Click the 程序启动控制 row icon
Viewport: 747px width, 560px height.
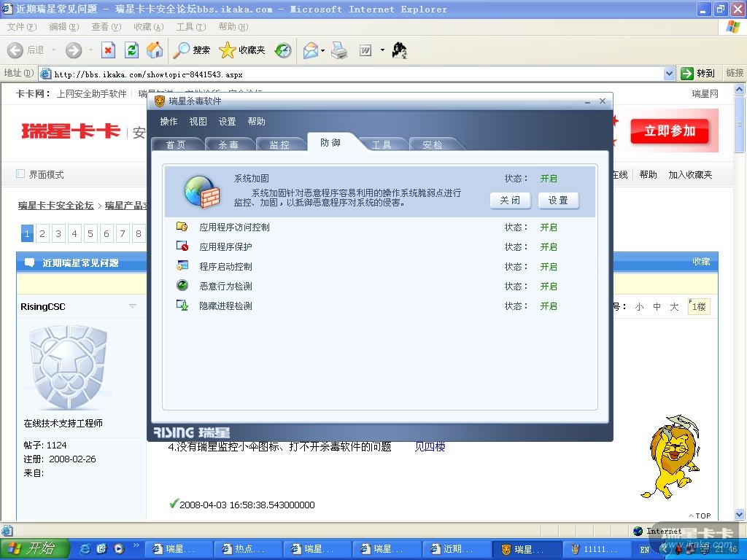[x=182, y=265]
